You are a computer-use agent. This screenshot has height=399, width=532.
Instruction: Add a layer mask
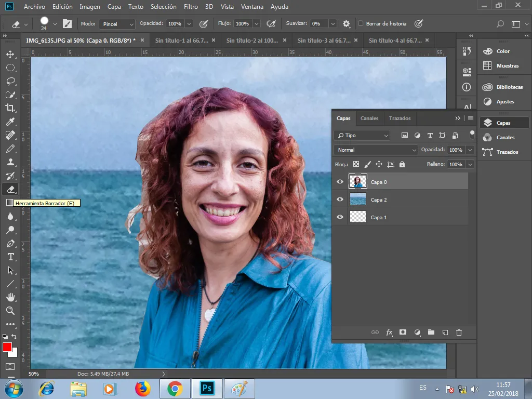pyautogui.click(x=403, y=332)
